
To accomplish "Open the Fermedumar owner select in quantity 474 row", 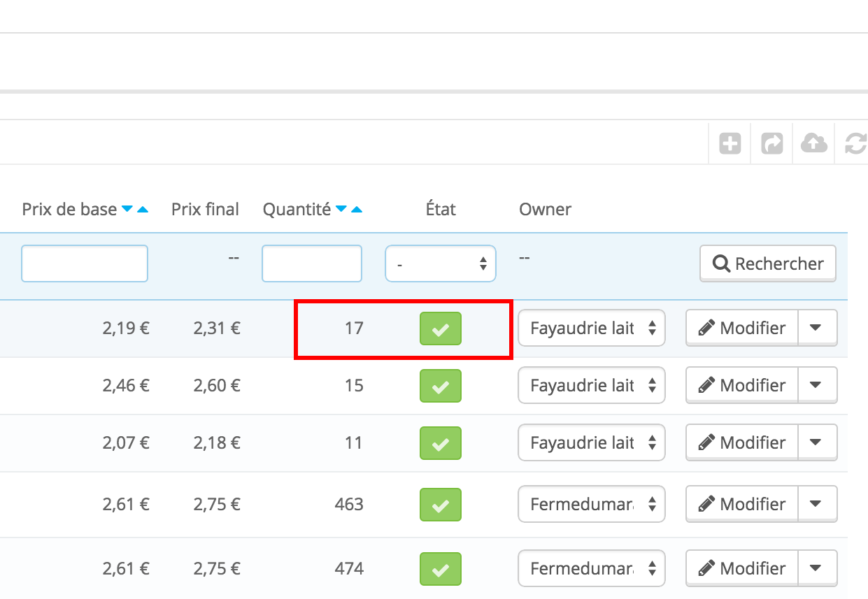I will 592,568.
